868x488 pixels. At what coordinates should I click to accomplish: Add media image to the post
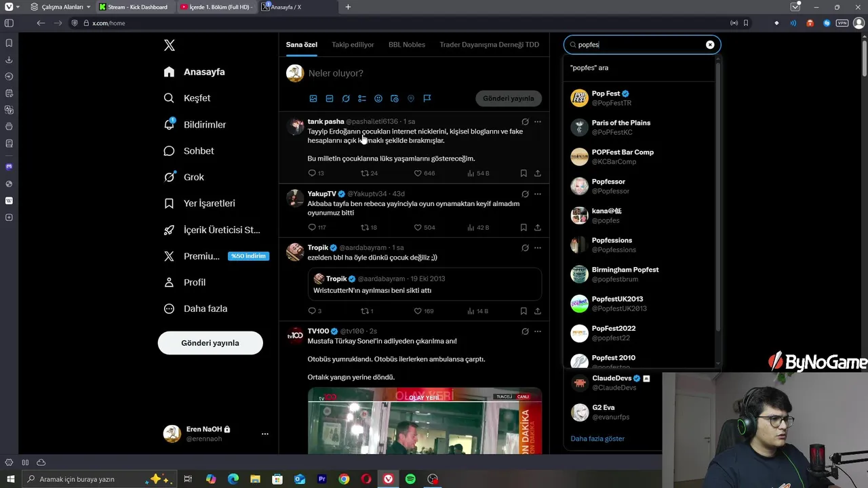[x=313, y=98]
